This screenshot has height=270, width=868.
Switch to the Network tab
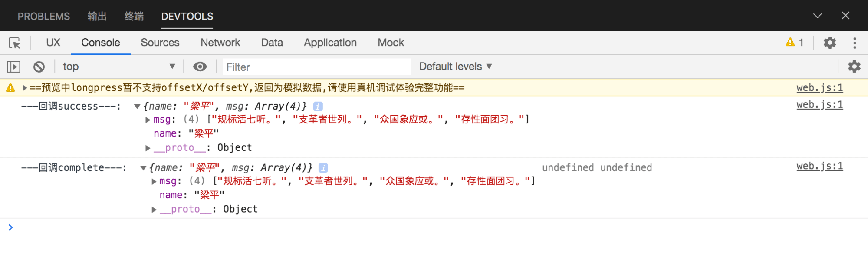coord(220,43)
